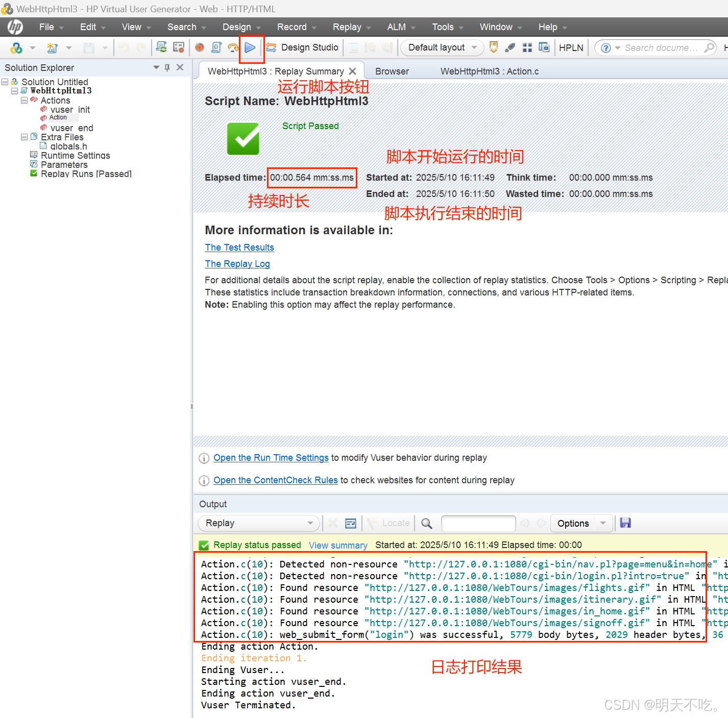Close the Solution Explorer panel

tap(180, 67)
